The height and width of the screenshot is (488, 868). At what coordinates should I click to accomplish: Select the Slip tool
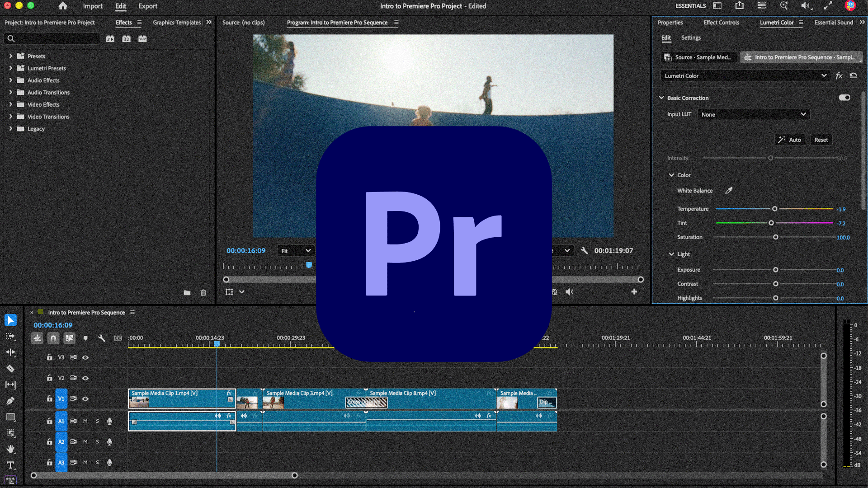tap(10, 385)
